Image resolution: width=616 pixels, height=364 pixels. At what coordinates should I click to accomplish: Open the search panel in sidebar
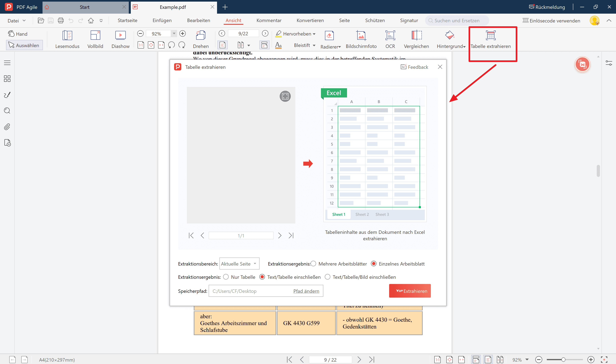pos(7,111)
